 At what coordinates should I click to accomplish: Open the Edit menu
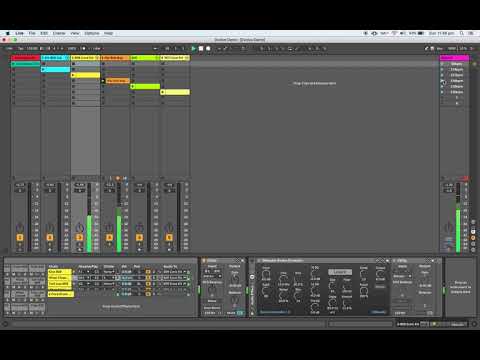44,33
